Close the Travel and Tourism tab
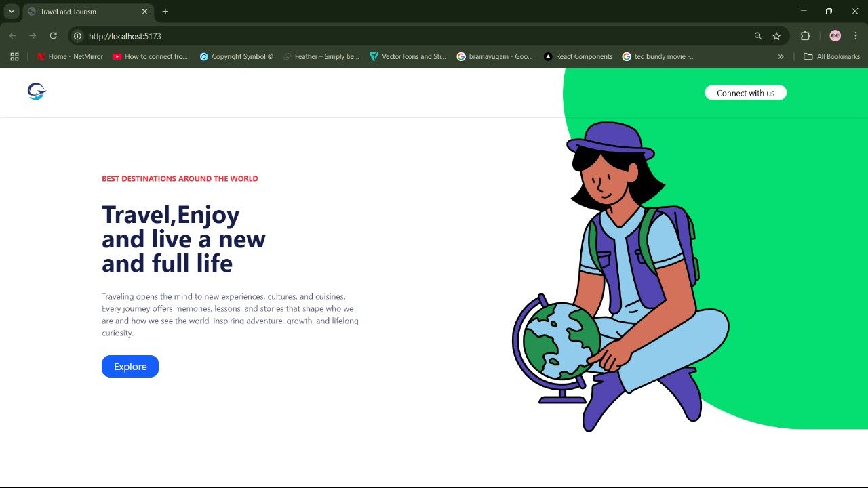868x488 pixels. coord(144,12)
